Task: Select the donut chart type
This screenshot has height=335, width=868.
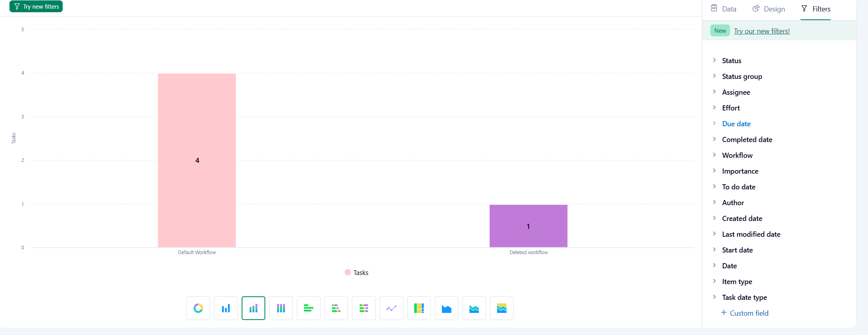Action: (x=198, y=308)
